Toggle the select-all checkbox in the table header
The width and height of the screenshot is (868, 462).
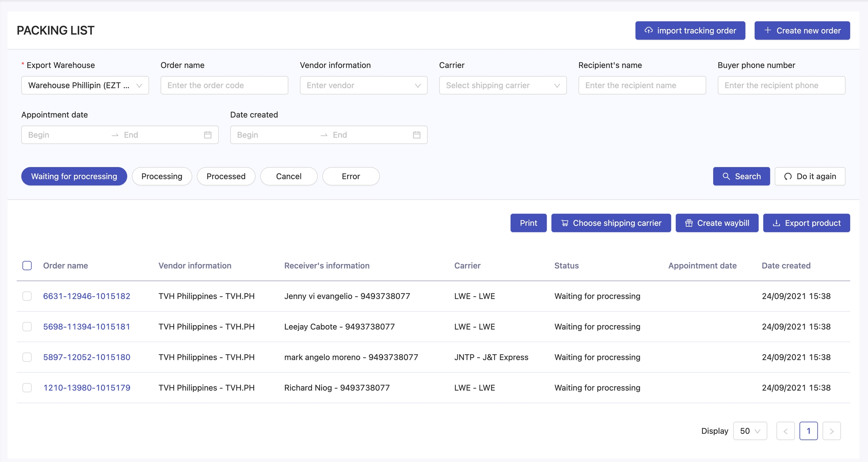(x=27, y=266)
